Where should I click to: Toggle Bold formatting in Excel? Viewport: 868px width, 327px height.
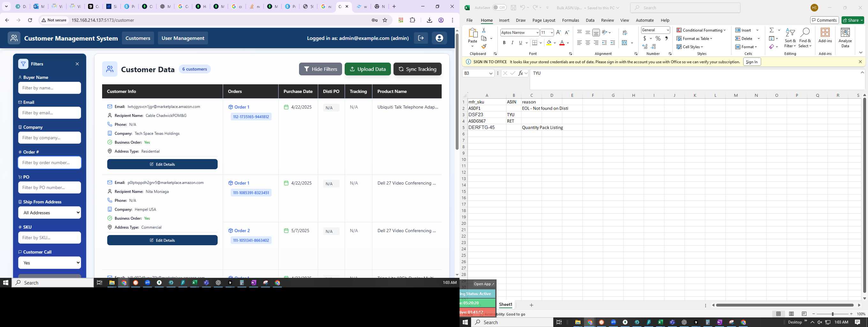[x=504, y=43]
